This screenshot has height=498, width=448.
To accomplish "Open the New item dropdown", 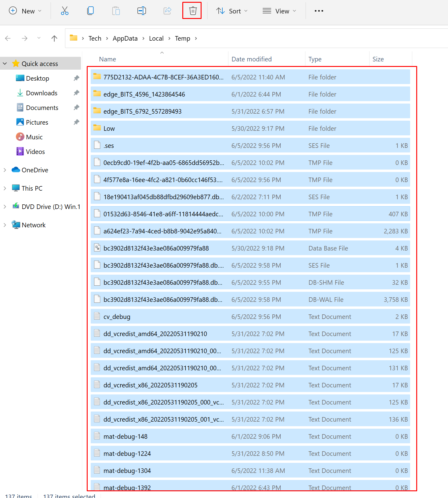I will pyautogui.click(x=25, y=11).
